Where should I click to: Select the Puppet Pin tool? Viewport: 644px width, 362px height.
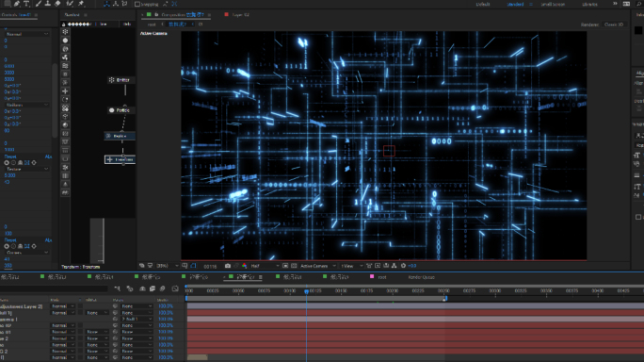coord(81,3)
